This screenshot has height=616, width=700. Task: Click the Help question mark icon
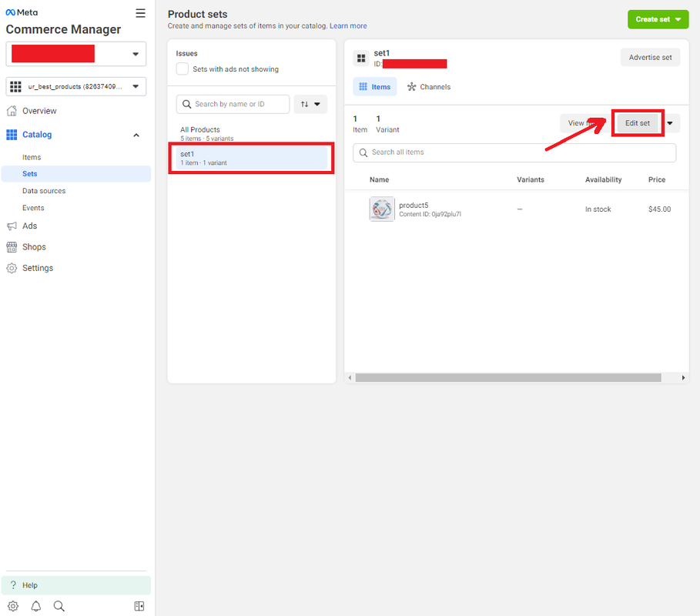(x=13, y=584)
